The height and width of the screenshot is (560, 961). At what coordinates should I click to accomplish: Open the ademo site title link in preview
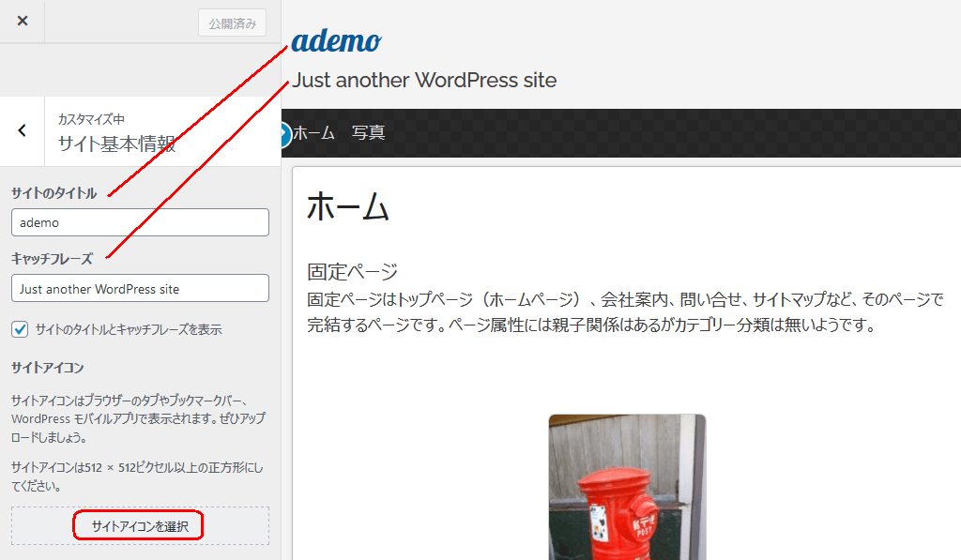coord(336,41)
